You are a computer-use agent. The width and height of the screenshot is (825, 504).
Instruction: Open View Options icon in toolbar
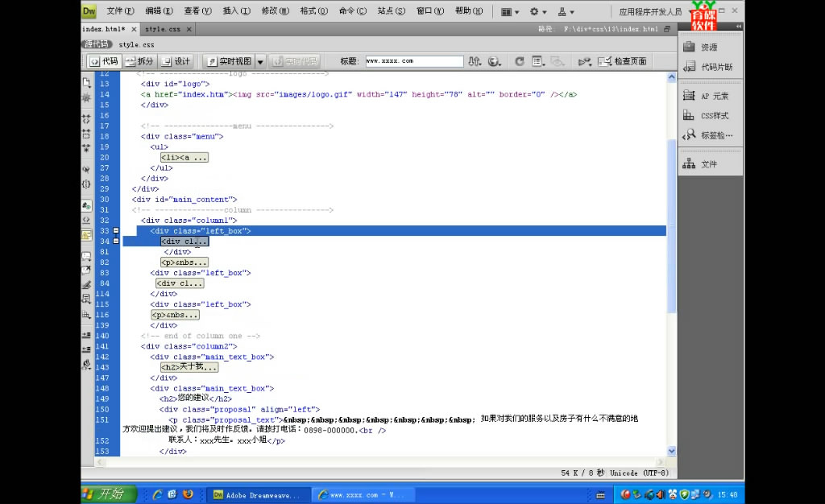coord(537,61)
